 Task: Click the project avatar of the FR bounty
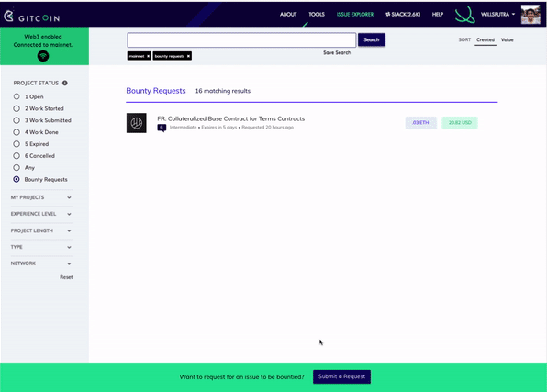(137, 123)
